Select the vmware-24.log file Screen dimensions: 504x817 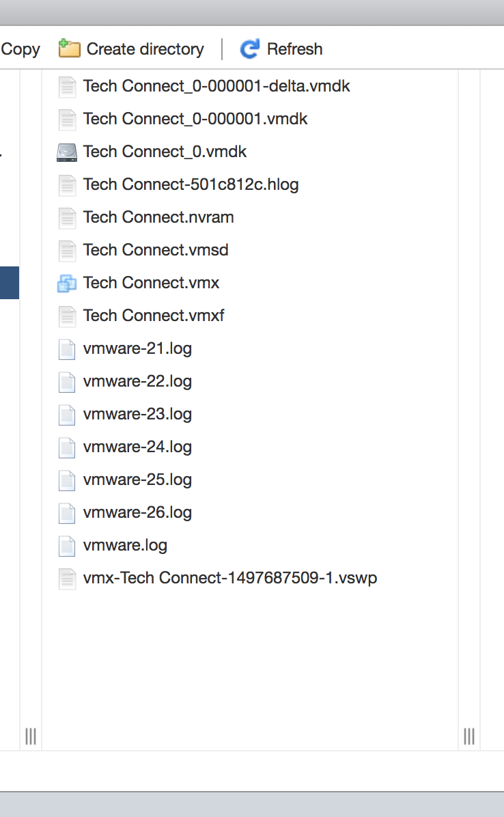coord(137,447)
